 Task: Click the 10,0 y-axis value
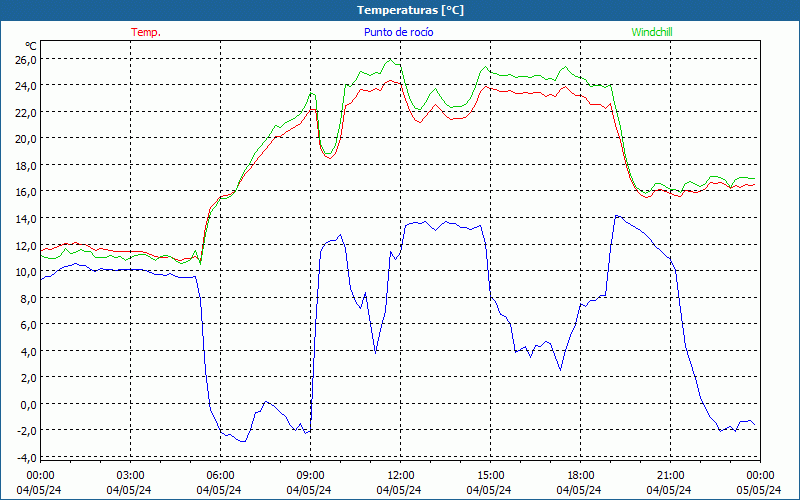tap(27, 272)
